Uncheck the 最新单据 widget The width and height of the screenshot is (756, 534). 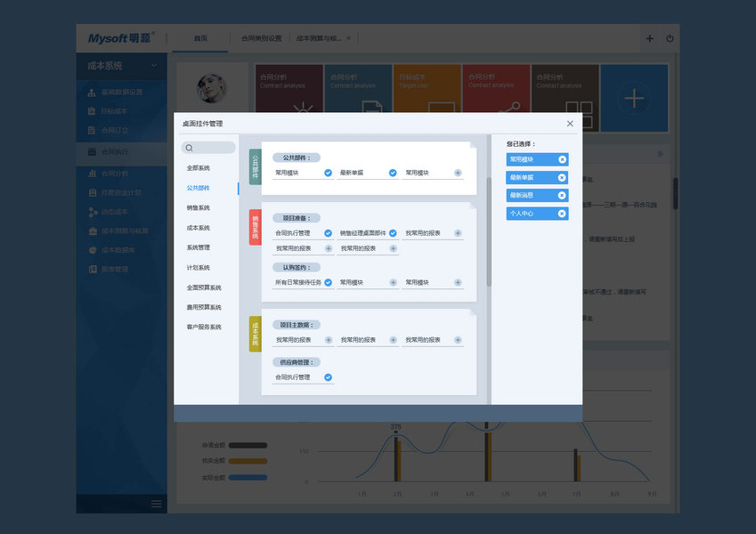393,173
